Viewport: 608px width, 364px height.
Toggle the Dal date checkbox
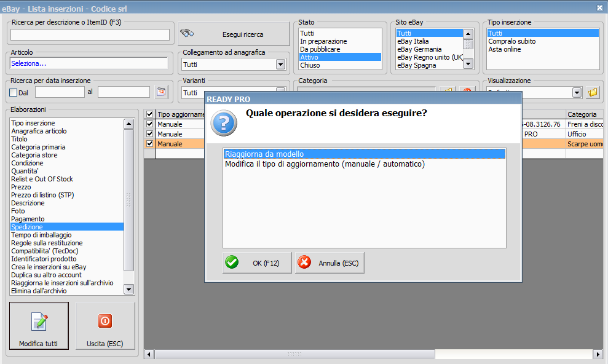click(x=13, y=92)
